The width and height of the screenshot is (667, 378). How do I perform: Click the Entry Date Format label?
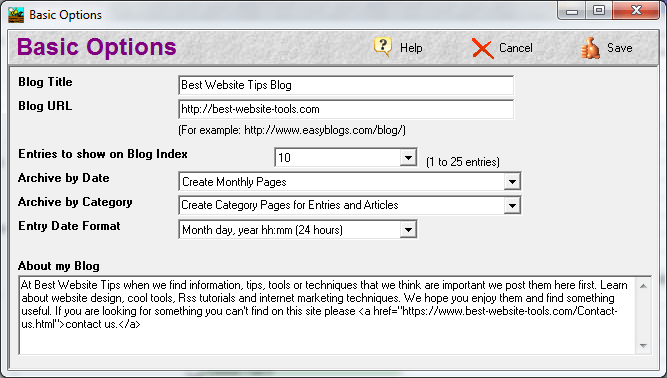click(x=69, y=226)
